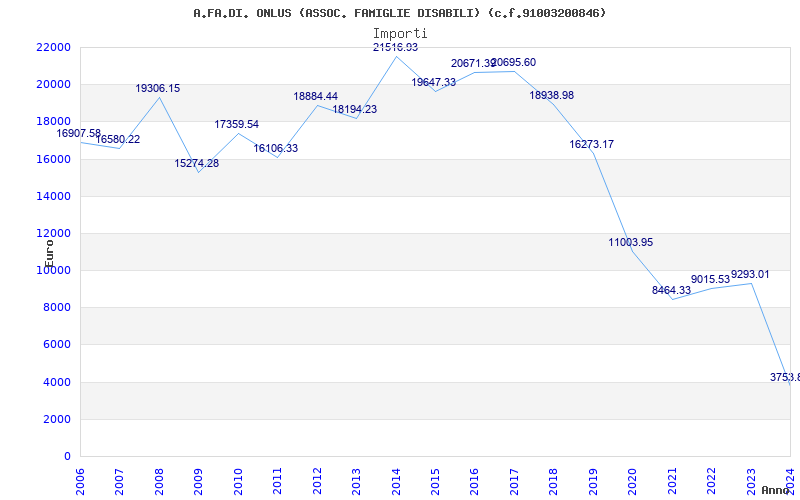Select the 16273.17 data label
800x500 pixels.
[591, 144]
